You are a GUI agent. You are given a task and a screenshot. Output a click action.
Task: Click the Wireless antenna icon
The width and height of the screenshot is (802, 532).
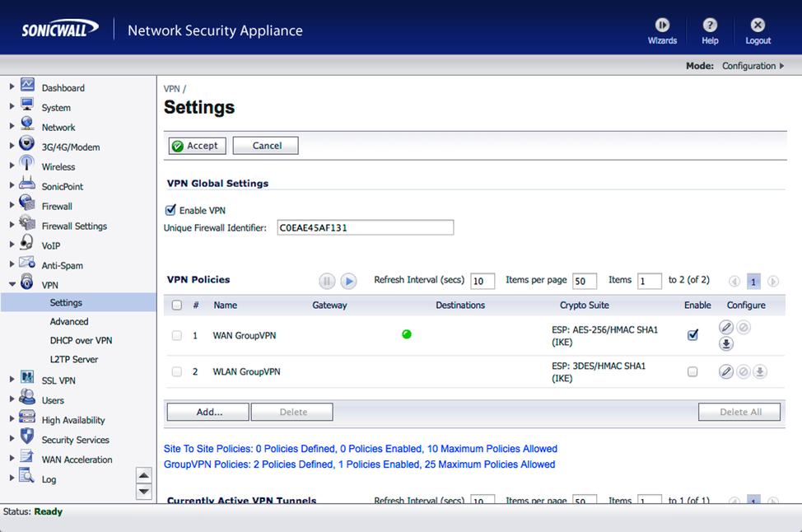click(27, 163)
